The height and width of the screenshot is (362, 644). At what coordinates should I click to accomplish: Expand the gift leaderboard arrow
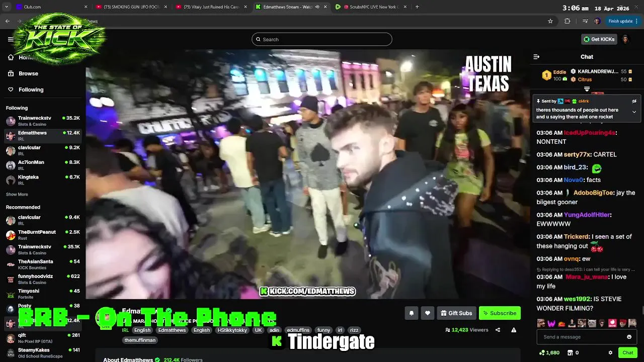pos(587,89)
